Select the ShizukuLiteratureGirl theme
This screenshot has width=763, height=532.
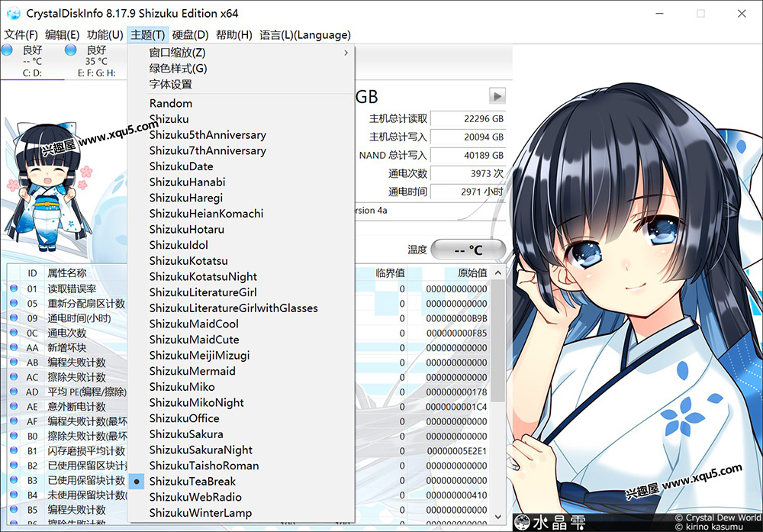point(241,292)
